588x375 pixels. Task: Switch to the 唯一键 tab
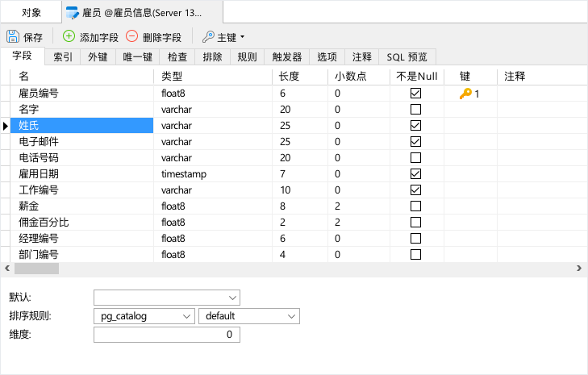pyautogui.click(x=138, y=57)
